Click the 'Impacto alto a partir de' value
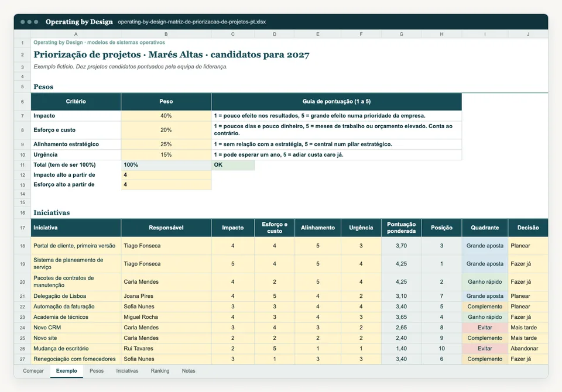 [166, 175]
